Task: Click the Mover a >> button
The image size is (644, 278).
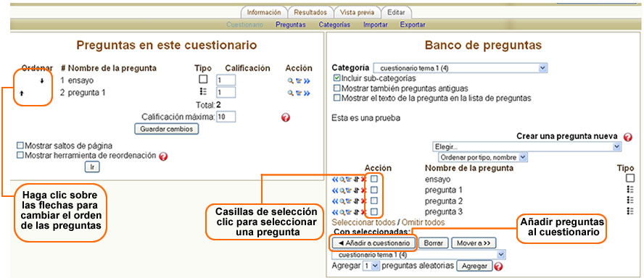Action: click(x=474, y=243)
